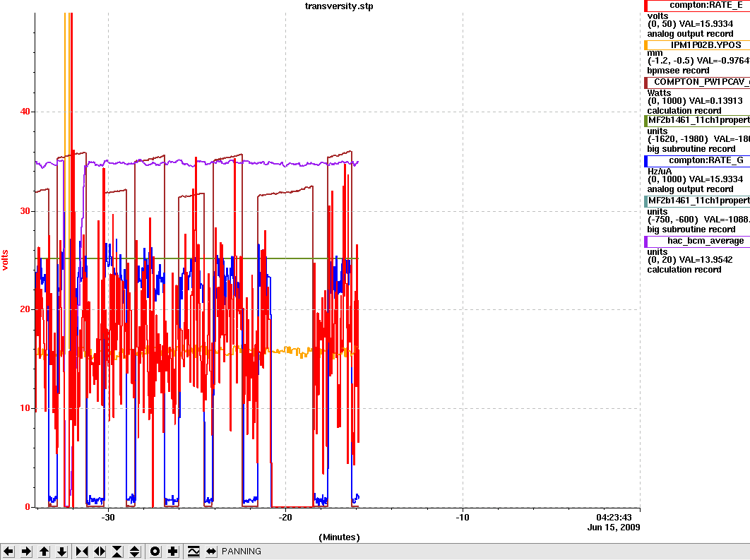Image resolution: width=750 pixels, height=560 pixels.
Task: Click the plus sign toolbar icon
Action: (x=173, y=552)
